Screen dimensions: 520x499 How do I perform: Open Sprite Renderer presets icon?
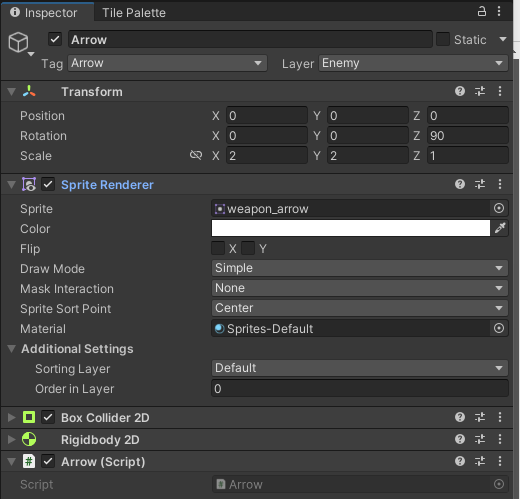(480, 184)
